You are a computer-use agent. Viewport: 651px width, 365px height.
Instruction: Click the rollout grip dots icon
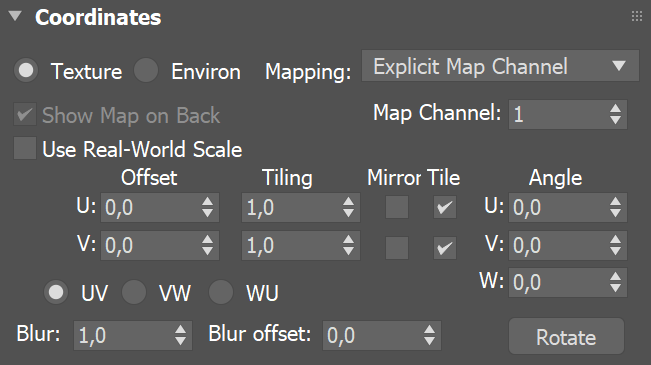[x=636, y=16]
